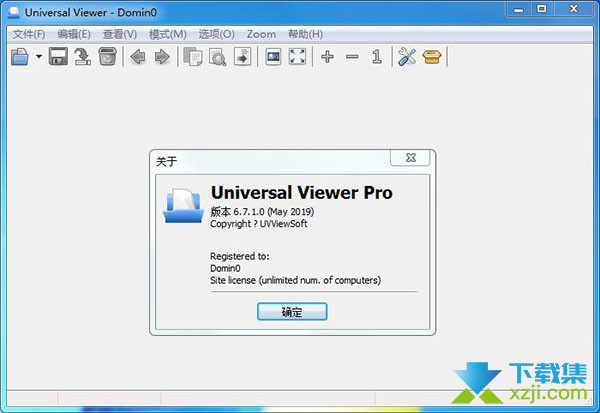Open the 帮助(H) menu
The width and height of the screenshot is (600, 413).
pyautogui.click(x=304, y=34)
